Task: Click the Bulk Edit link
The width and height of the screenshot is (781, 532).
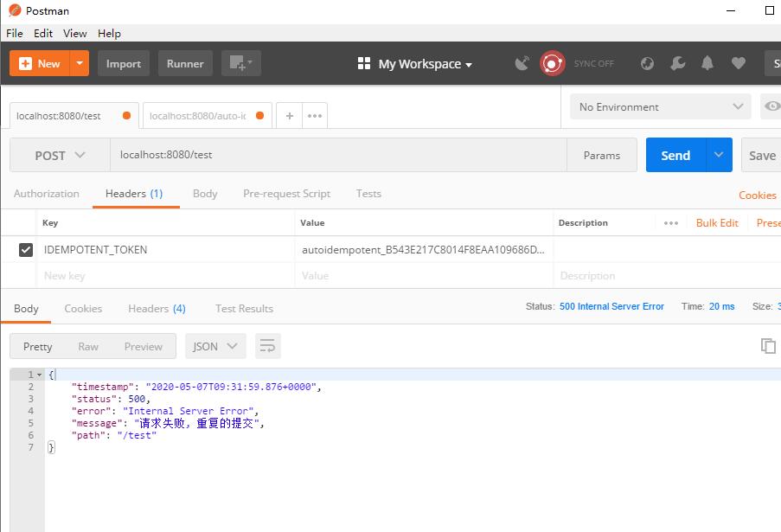Action: coord(717,222)
